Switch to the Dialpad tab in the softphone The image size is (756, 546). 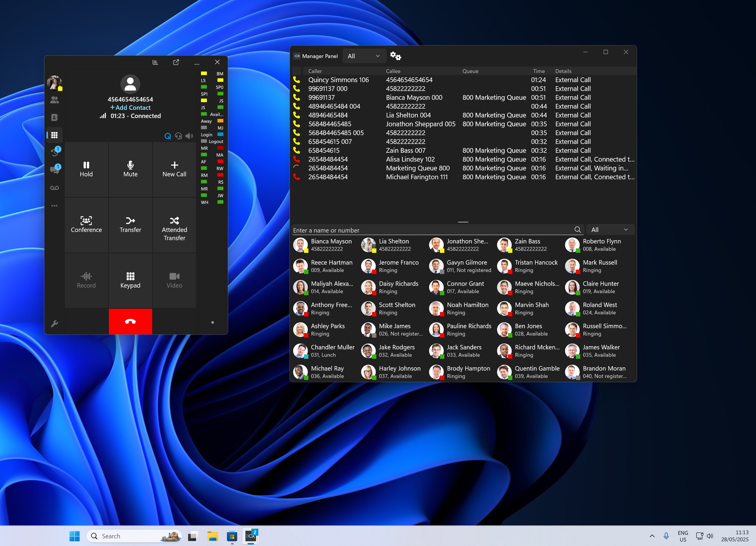[54, 135]
